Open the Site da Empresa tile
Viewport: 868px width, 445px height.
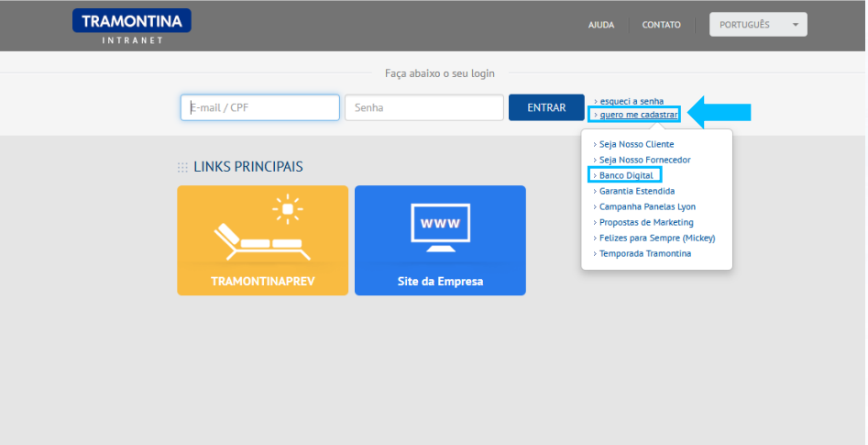(x=440, y=240)
